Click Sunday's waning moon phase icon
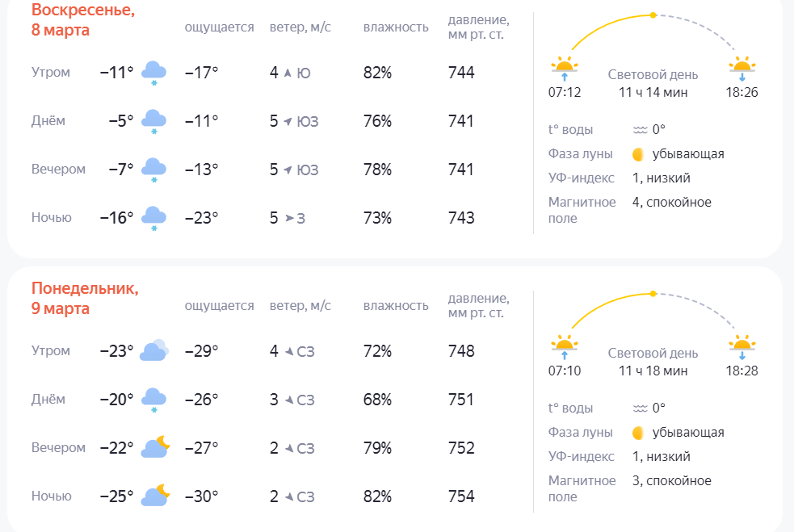The width and height of the screenshot is (794, 532). [638, 154]
